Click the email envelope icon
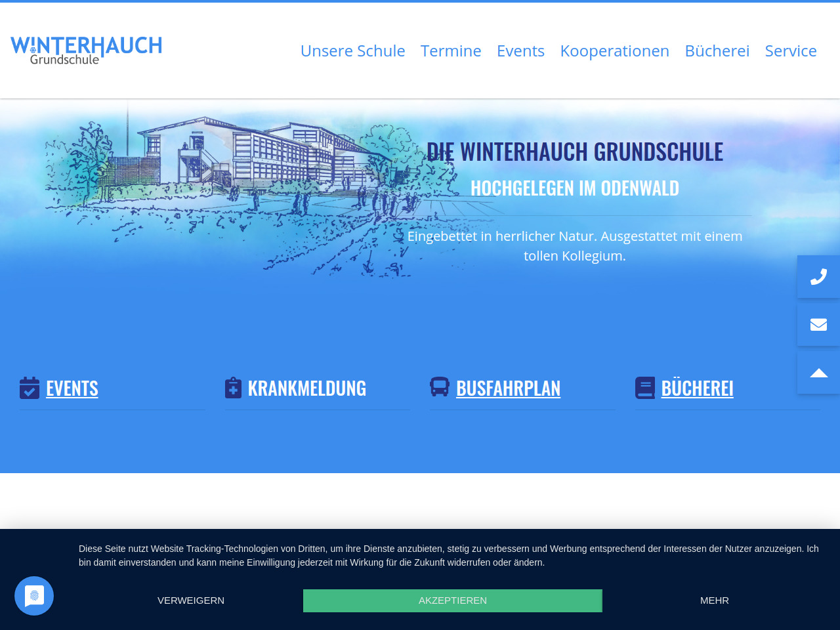Image resolution: width=840 pixels, height=630 pixels. tap(818, 324)
